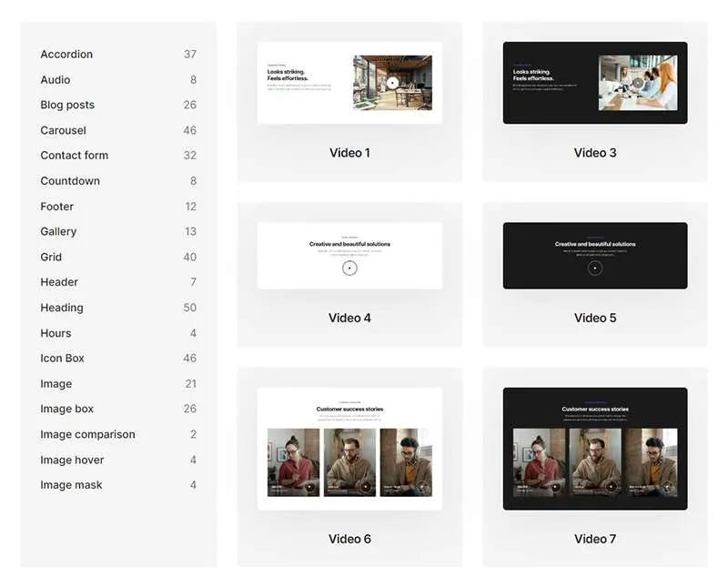728x587 pixels.
Task: Go to the Icon Box category
Action: 62,359
